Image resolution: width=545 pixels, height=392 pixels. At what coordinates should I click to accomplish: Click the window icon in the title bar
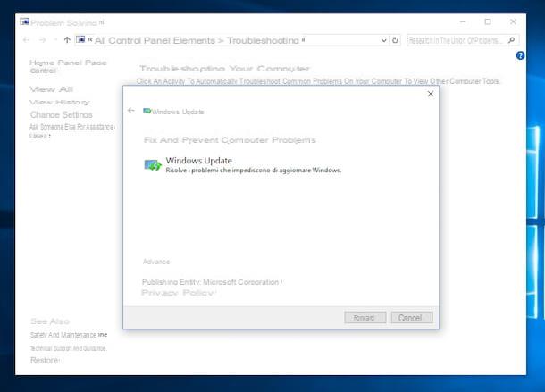(x=24, y=22)
